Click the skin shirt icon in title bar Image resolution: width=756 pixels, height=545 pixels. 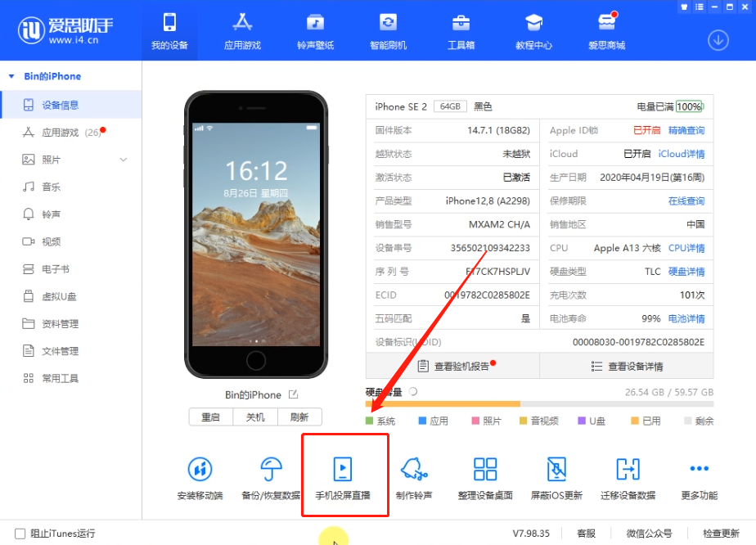pos(684,7)
